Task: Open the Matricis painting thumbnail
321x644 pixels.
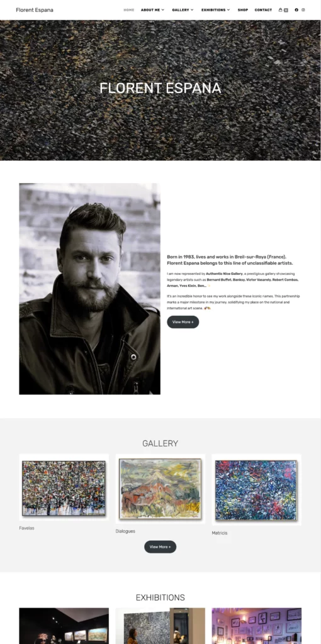Action: [256, 489]
